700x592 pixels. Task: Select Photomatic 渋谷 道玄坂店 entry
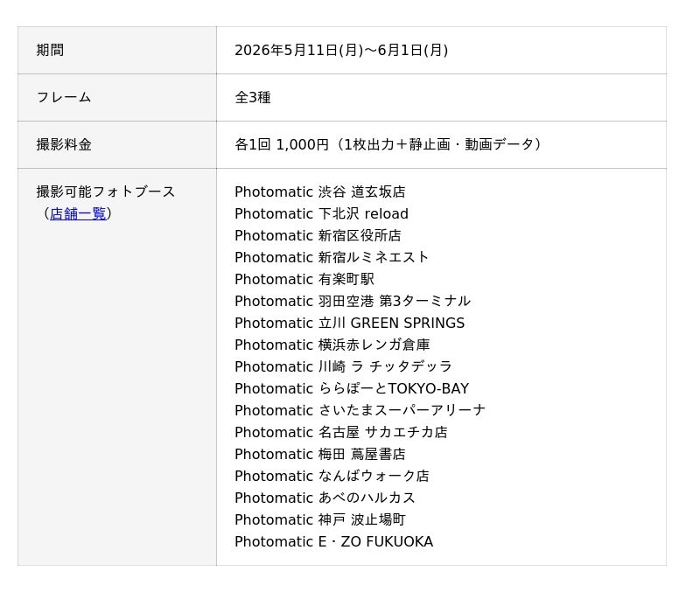pyautogui.click(x=320, y=192)
